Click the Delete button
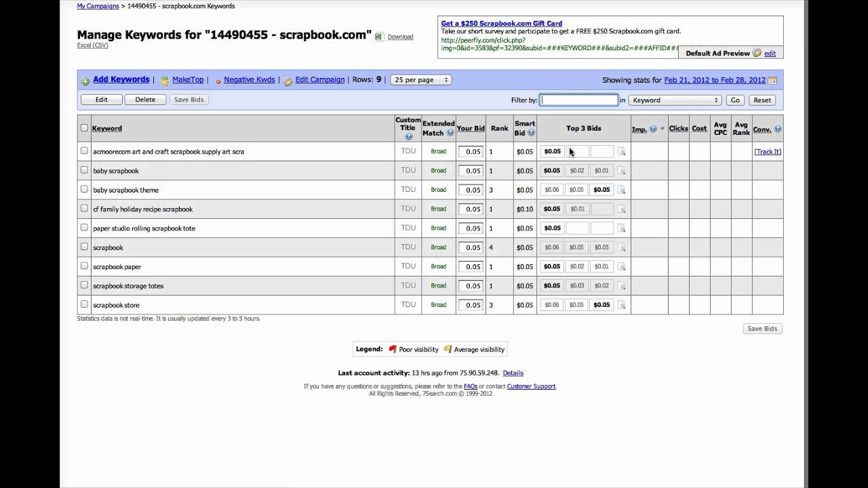This screenshot has width=868, height=488. [145, 100]
